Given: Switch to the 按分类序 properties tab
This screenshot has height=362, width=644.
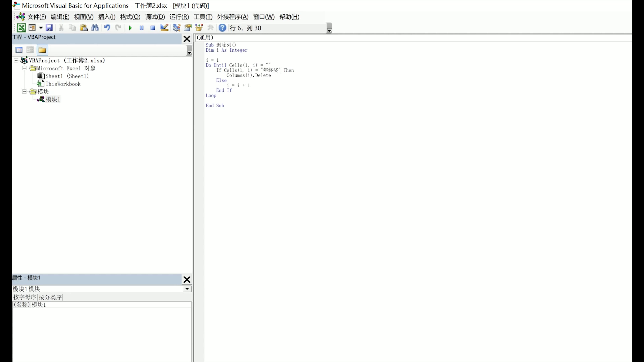Looking at the screenshot, I should point(50,297).
